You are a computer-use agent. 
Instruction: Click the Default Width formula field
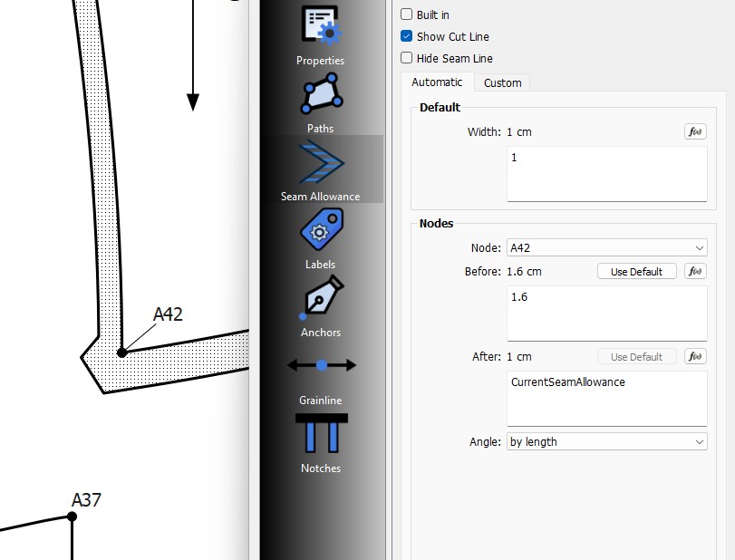[x=605, y=173]
